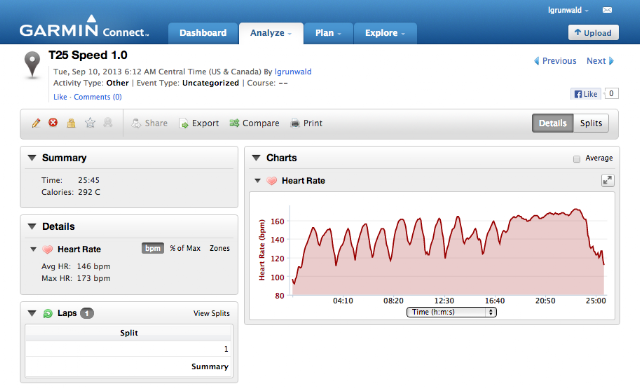Click the Upload button
This screenshot has width=640, height=389.
pos(593,33)
